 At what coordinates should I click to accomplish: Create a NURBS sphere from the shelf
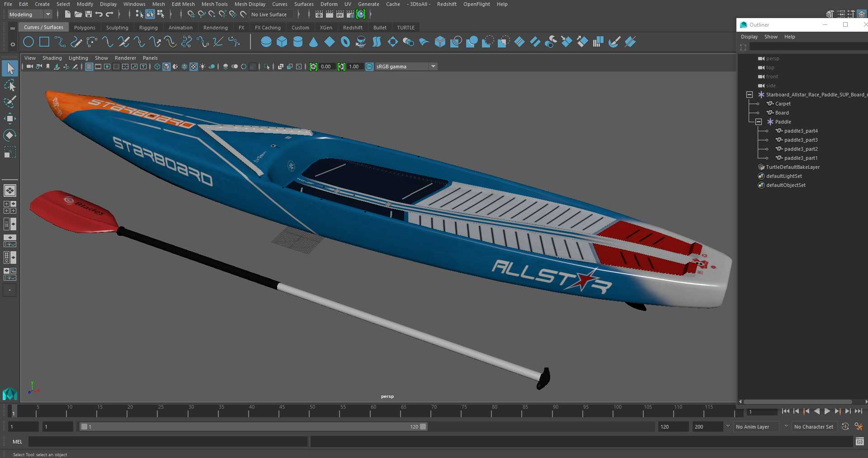(266, 42)
